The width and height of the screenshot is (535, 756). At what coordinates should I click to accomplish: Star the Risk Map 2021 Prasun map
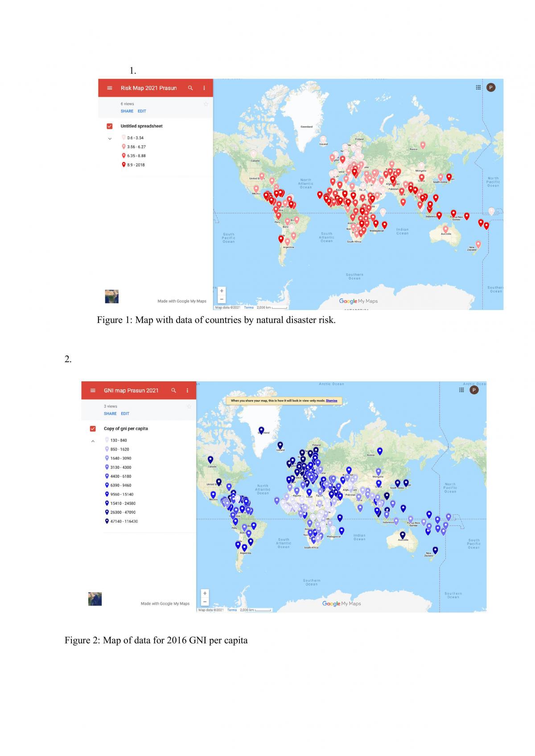(x=206, y=104)
